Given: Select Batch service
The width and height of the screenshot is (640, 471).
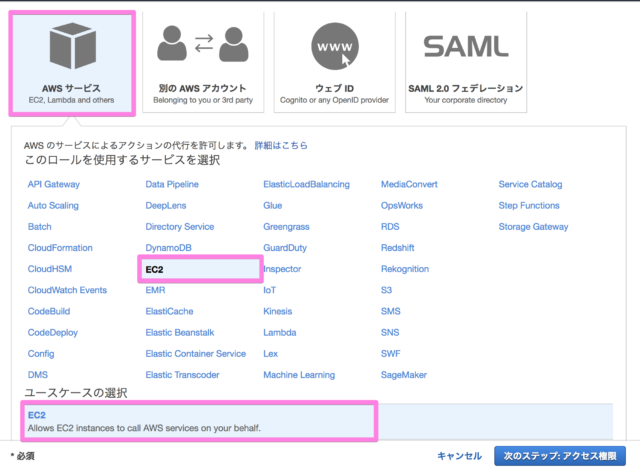Looking at the screenshot, I should click(40, 227).
